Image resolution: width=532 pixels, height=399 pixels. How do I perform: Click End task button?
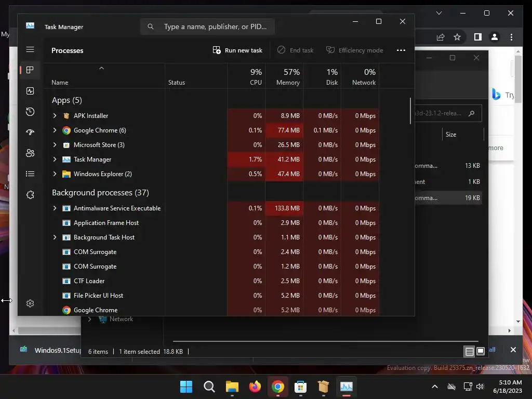(295, 50)
